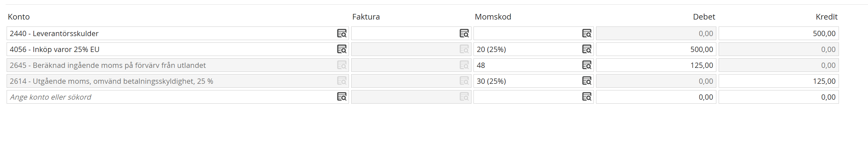Click the Kredit field showing 125,00
The image size is (868, 151).
(778, 81)
